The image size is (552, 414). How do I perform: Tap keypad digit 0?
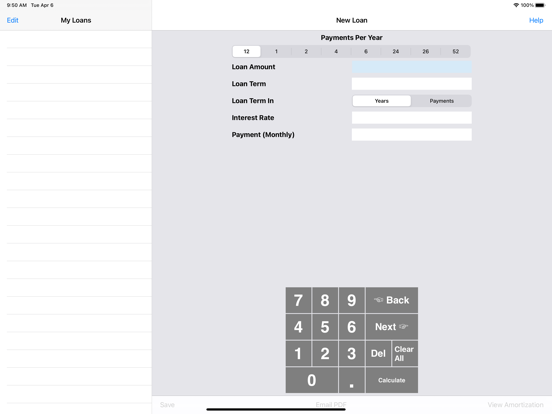pos(312,380)
